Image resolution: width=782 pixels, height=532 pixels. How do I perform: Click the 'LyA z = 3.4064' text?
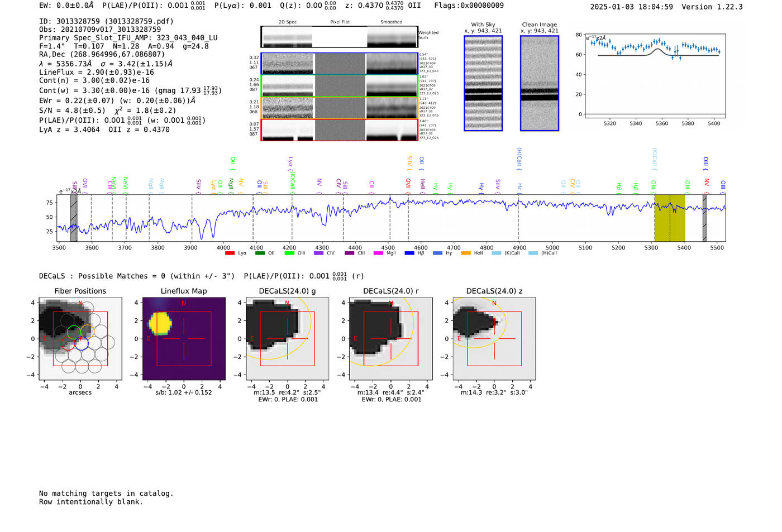point(69,130)
